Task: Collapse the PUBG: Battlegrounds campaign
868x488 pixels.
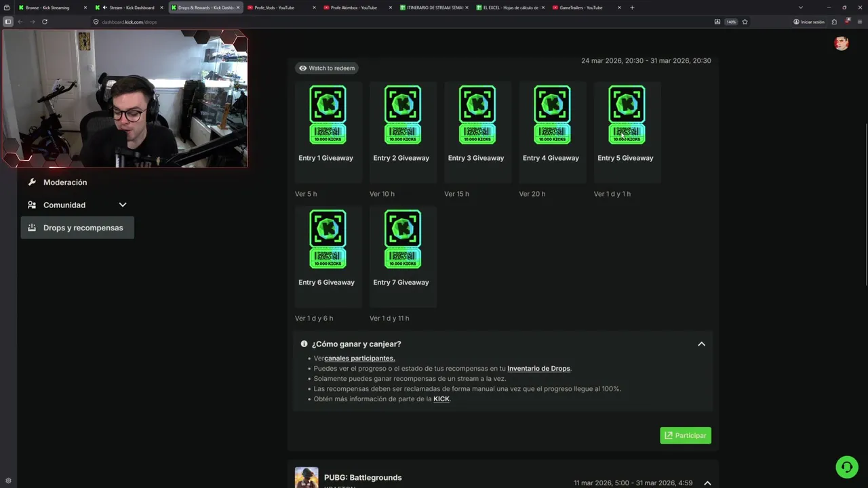Action: click(707, 483)
